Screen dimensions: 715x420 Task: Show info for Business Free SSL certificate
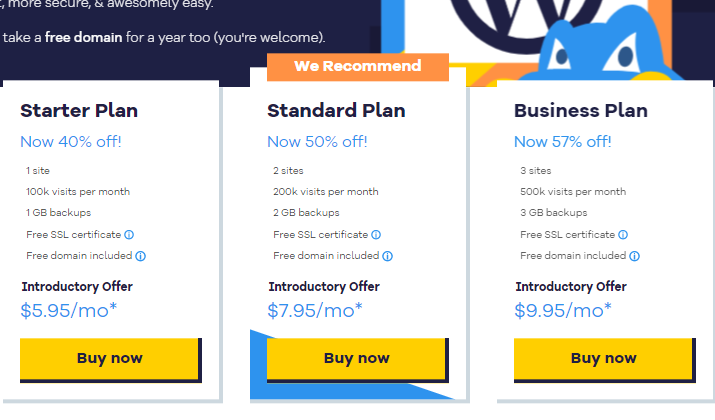pyautogui.click(x=623, y=234)
